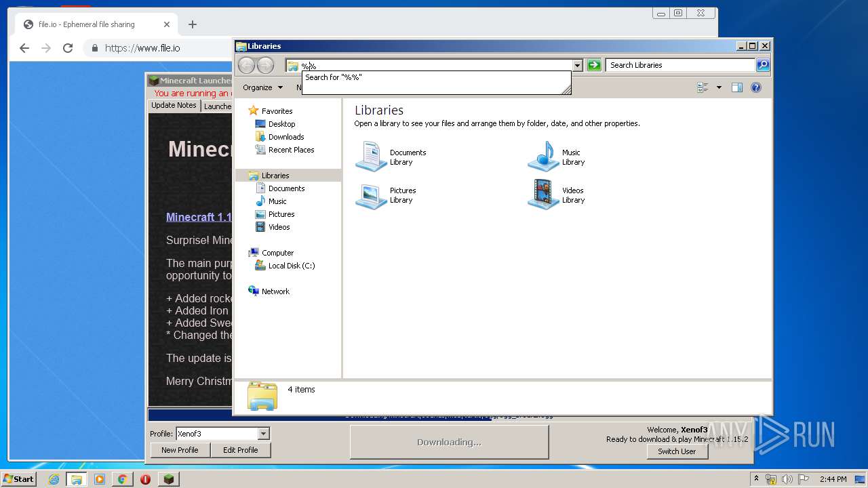
Task: Open a new Chrome tab
Action: (193, 24)
